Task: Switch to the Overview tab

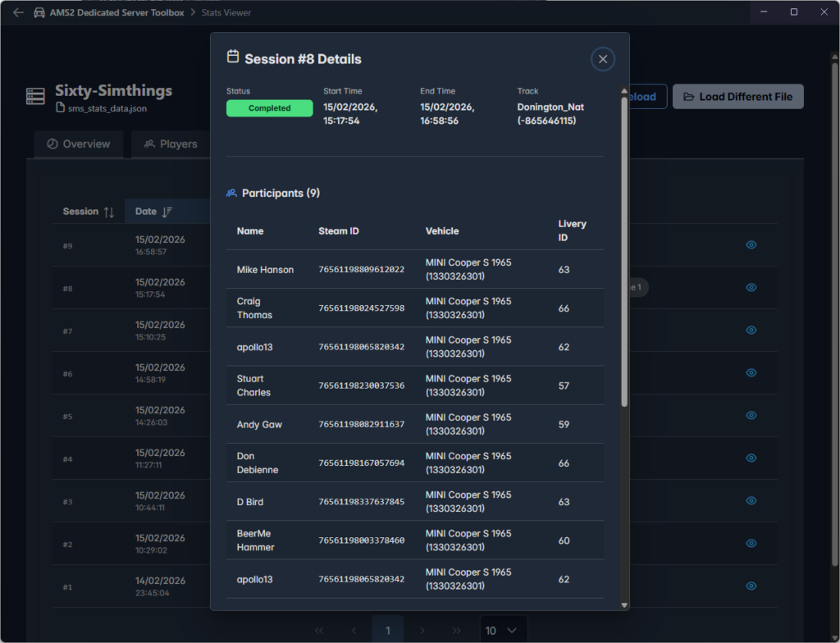Action: pyautogui.click(x=79, y=144)
